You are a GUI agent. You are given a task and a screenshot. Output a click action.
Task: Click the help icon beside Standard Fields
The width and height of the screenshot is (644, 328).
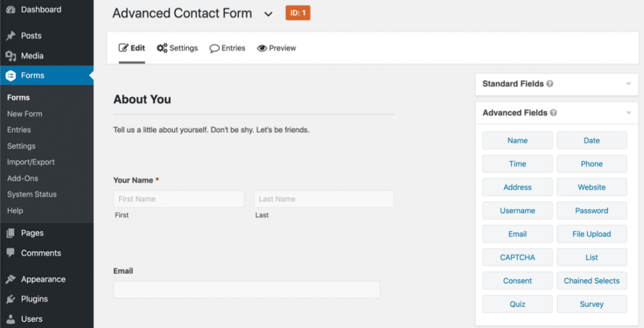click(550, 84)
